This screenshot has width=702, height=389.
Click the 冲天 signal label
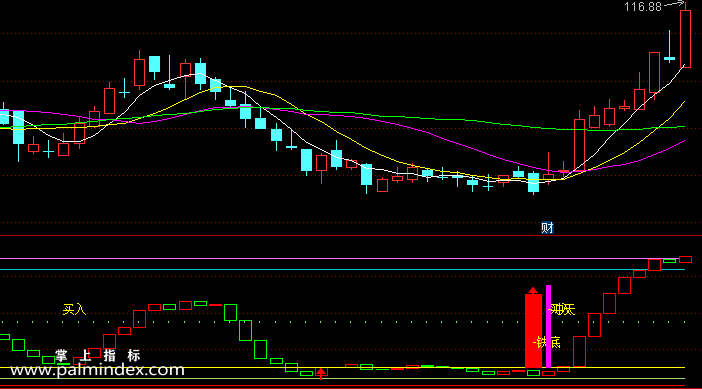[561, 309]
